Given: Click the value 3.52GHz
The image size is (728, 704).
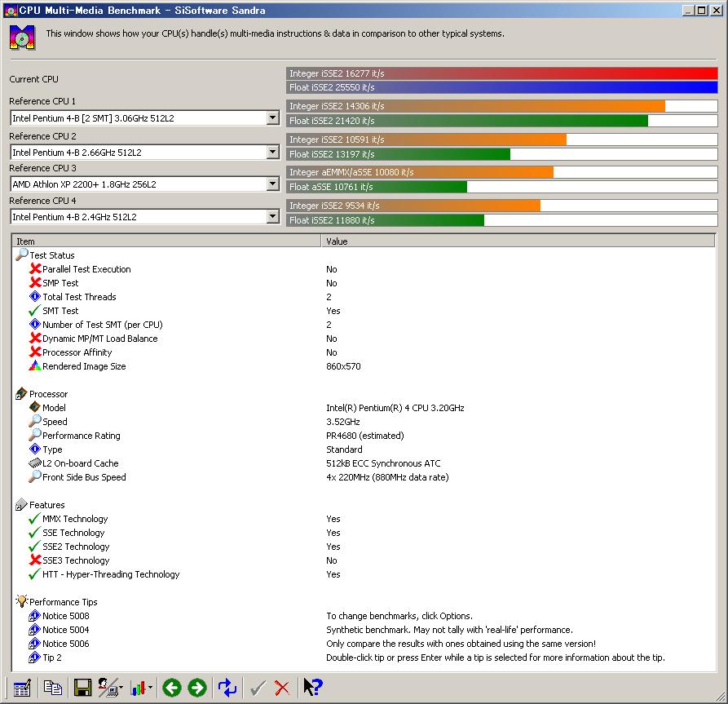Looking at the screenshot, I should 343,422.
